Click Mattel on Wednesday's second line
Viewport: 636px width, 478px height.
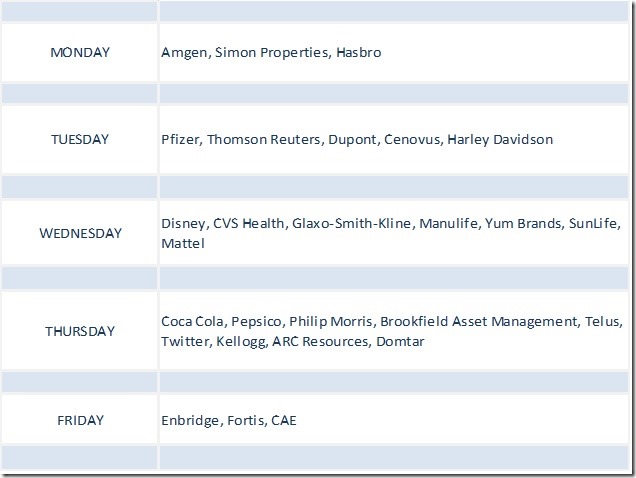(182, 243)
